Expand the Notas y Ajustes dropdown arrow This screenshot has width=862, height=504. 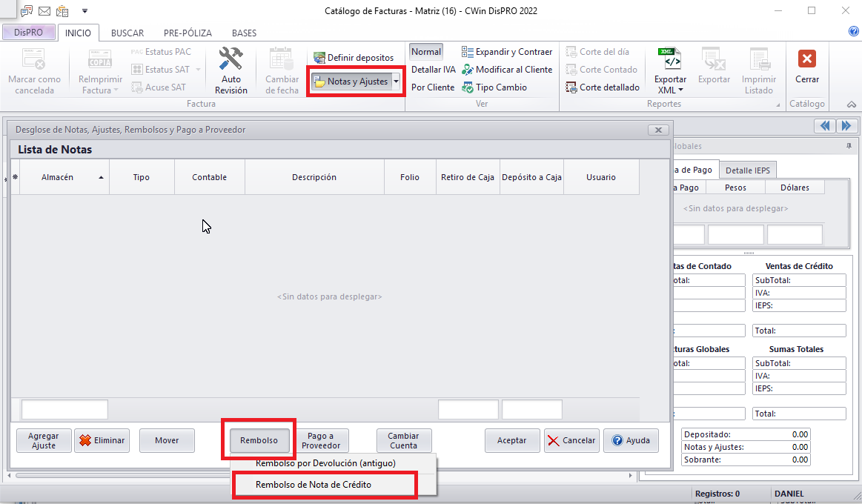[397, 82]
